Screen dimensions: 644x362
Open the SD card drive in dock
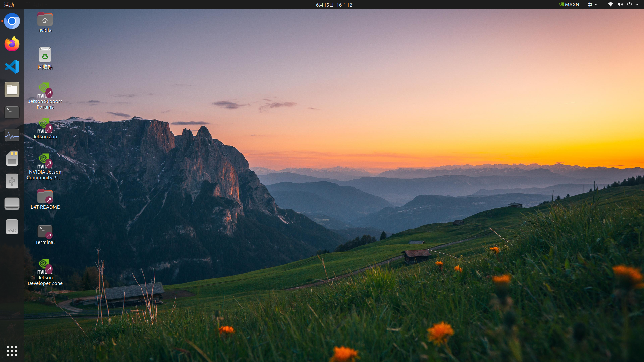tap(12, 158)
